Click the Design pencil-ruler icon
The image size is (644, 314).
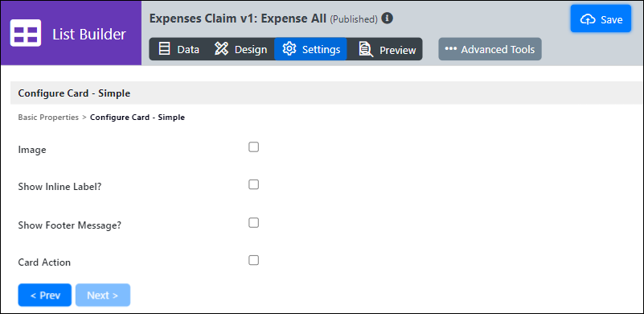pos(221,49)
